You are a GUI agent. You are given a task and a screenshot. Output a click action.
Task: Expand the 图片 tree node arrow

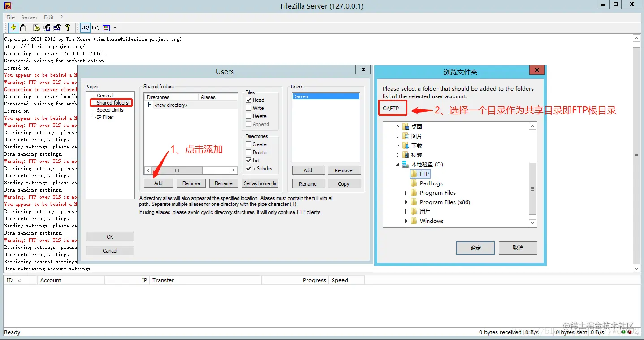click(398, 136)
